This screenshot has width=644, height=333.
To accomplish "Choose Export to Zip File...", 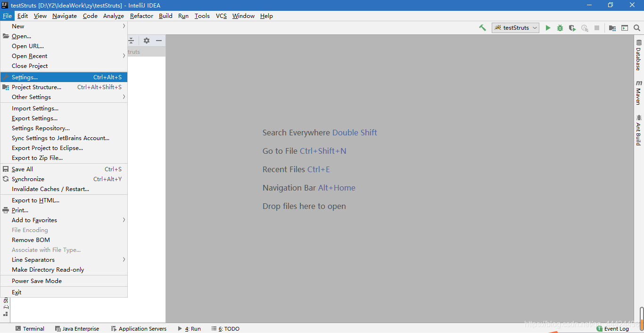I will 64,158.
